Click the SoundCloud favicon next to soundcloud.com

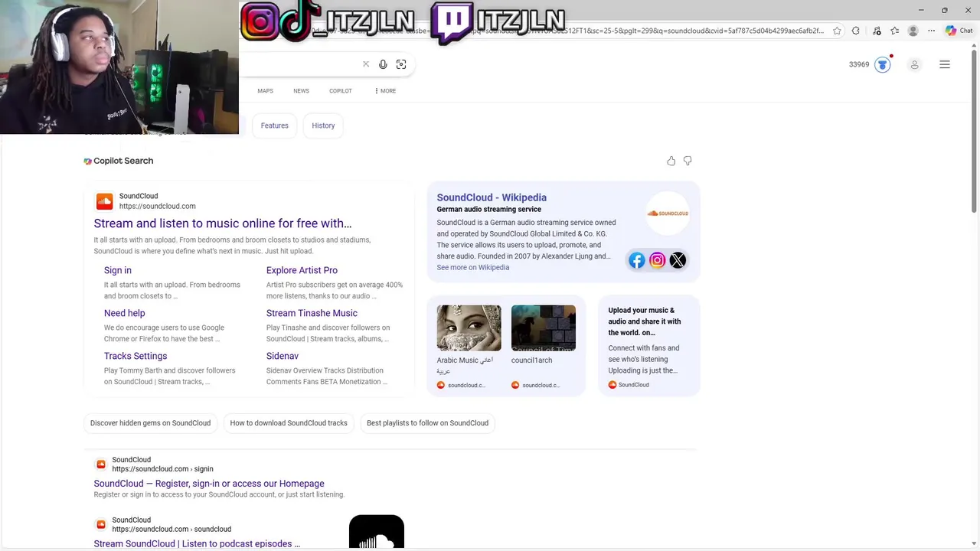(104, 201)
